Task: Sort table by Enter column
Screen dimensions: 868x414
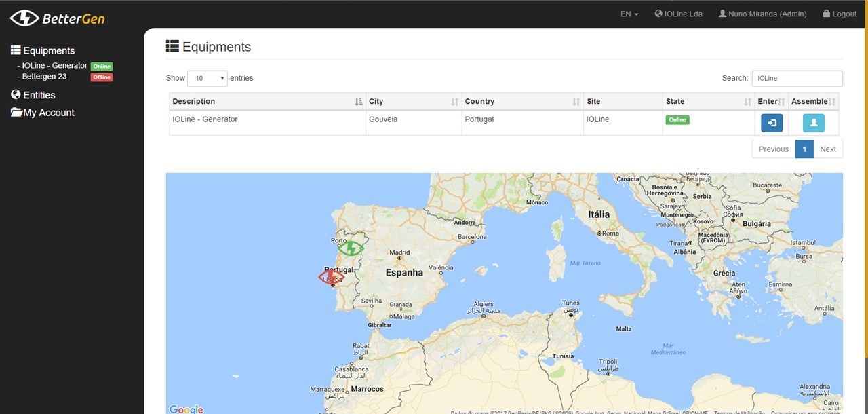Action: pos(772,102)
